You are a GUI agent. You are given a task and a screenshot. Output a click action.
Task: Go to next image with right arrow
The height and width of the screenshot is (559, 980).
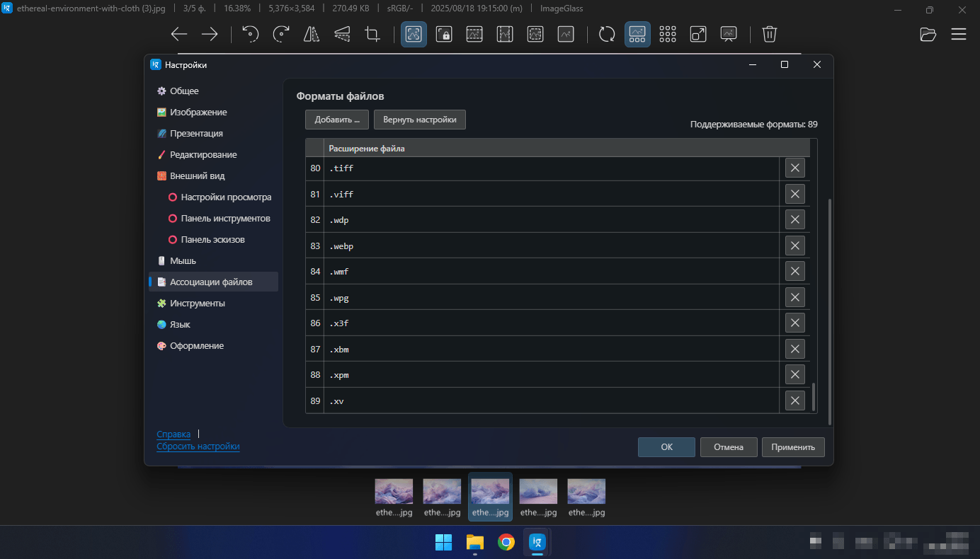tap(210, 34)
